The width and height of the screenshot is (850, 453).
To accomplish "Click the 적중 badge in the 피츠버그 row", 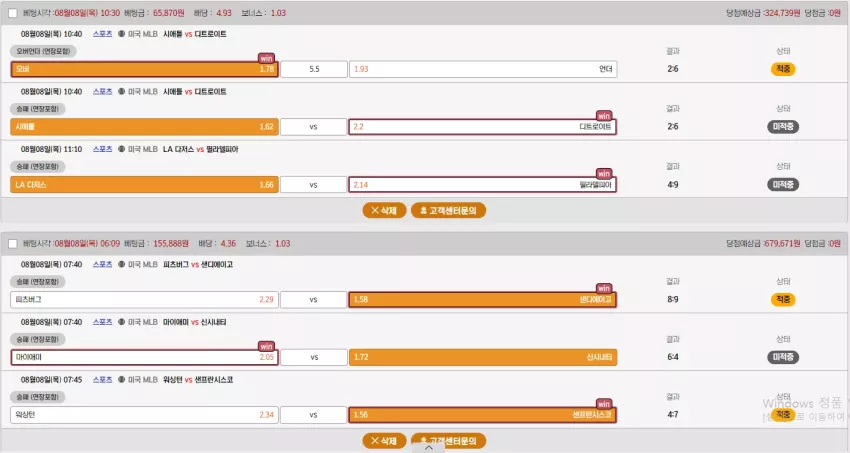I will 783,300.
